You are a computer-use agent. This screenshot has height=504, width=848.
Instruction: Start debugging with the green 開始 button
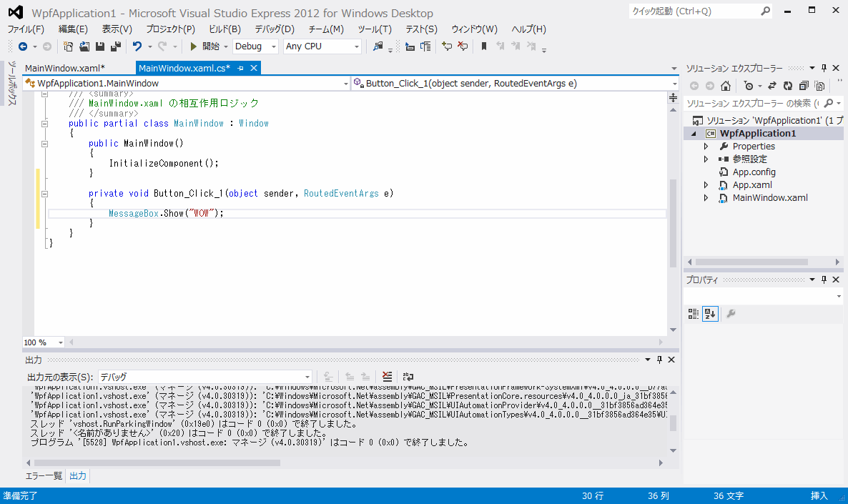pyautogui.click(x=204, y=46)
